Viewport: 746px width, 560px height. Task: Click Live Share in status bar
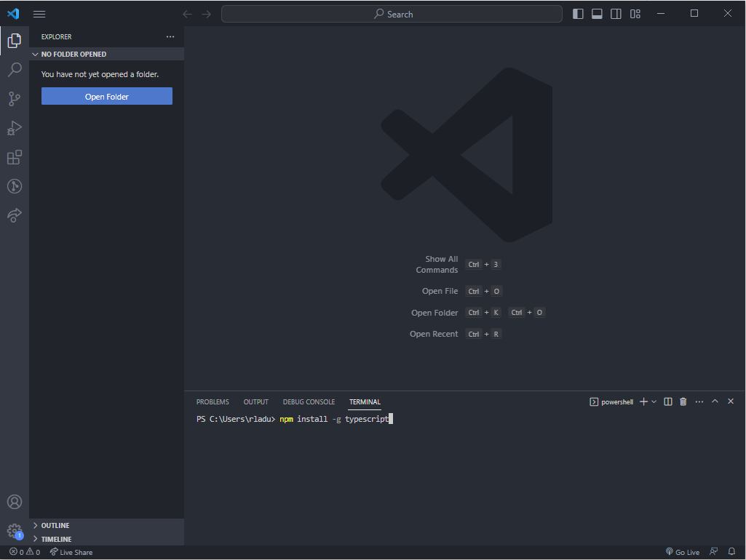click(71, 552)
